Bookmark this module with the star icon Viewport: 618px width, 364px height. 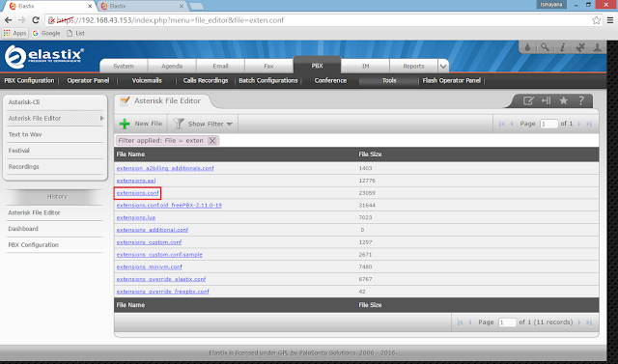coord(564,100)
